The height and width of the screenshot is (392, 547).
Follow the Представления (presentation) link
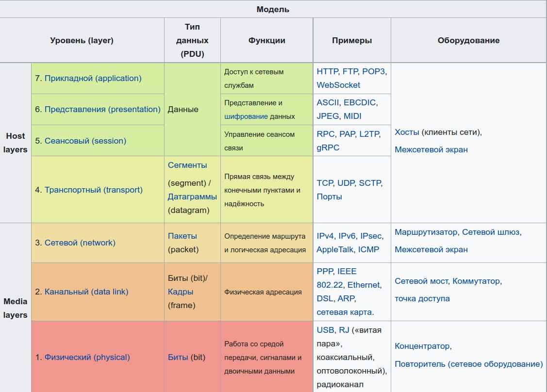(102, 109)
